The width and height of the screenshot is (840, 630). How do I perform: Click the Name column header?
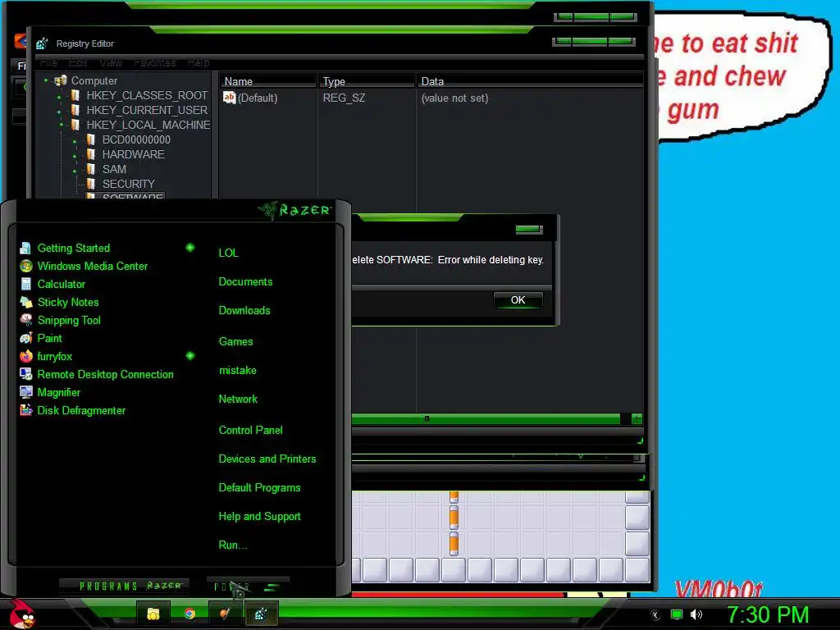pos(268,81)
